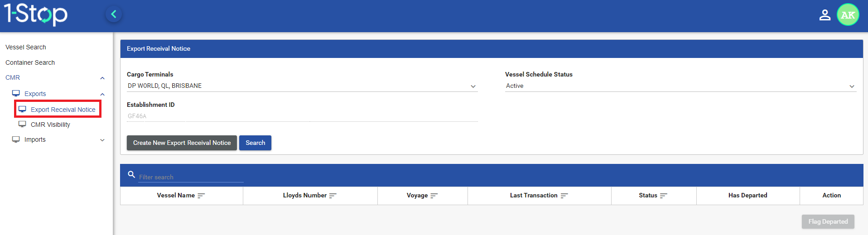Focus the Filter search text field
Image resolution: width=868 pixels, height=235 pixels.
190,177
